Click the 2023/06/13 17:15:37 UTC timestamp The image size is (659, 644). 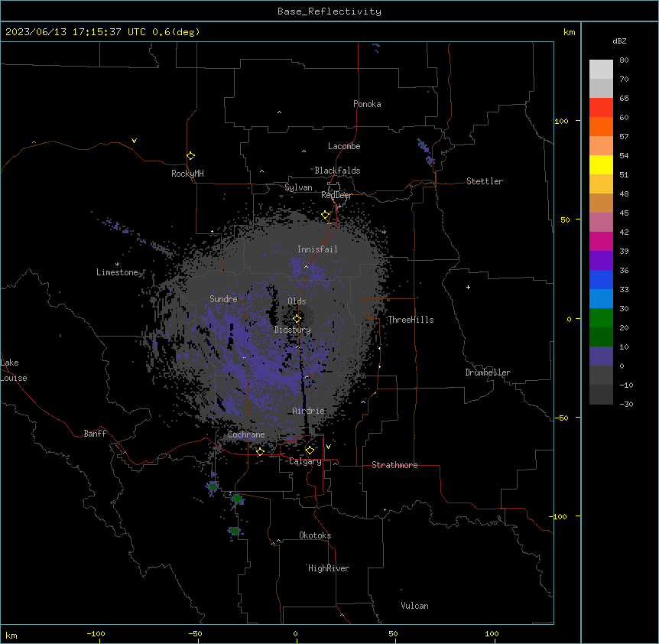(x=76, y=32)
